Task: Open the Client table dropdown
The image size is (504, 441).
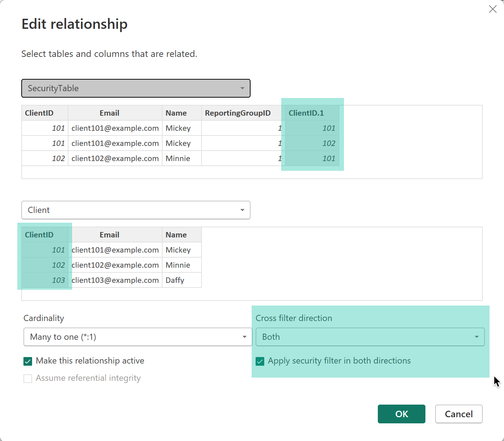Action: pos(136,210)
